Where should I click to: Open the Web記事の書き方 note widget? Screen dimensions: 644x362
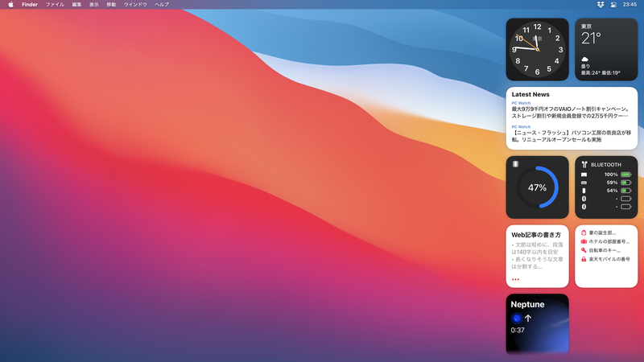[x=537, y=256]
